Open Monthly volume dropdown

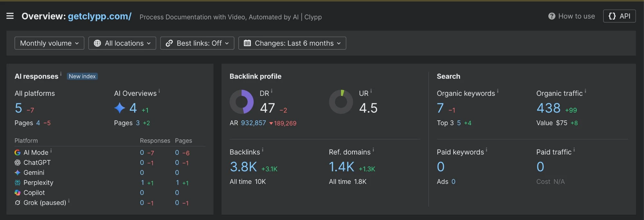49,43
